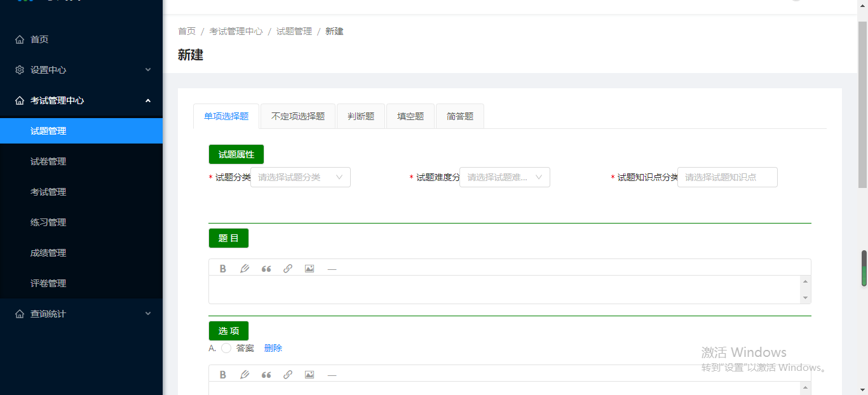Viewport: 868px width, 395px height.
Task: Click inside the 题目 text area
Action: (x=505, y=290)
